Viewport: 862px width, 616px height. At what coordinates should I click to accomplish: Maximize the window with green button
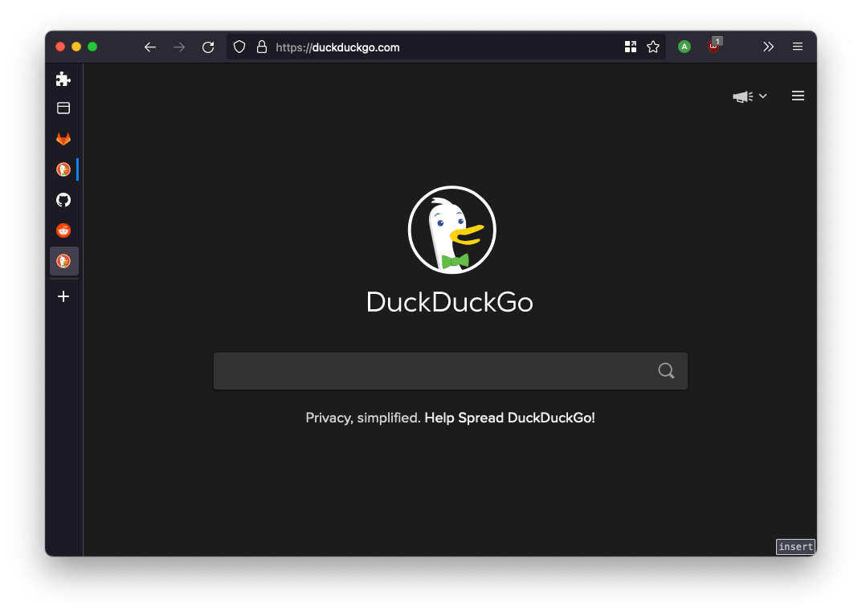(92, 47)
